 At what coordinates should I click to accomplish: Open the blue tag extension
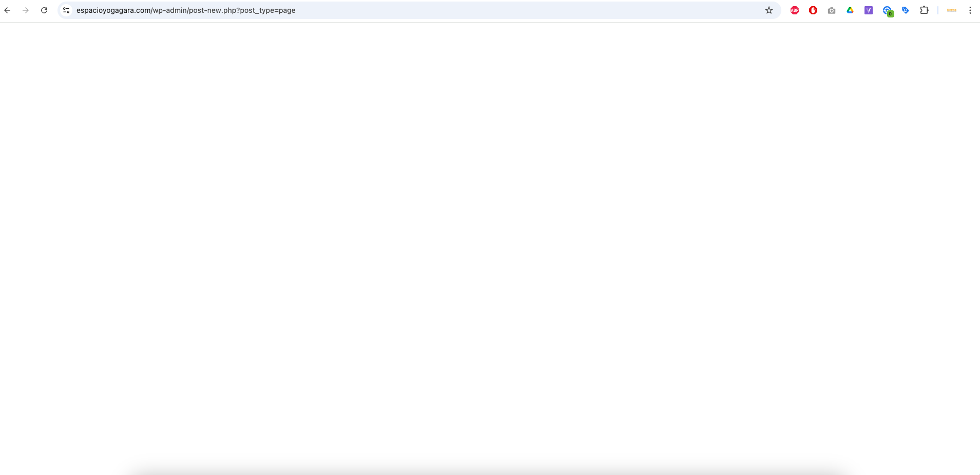[906, 10]
